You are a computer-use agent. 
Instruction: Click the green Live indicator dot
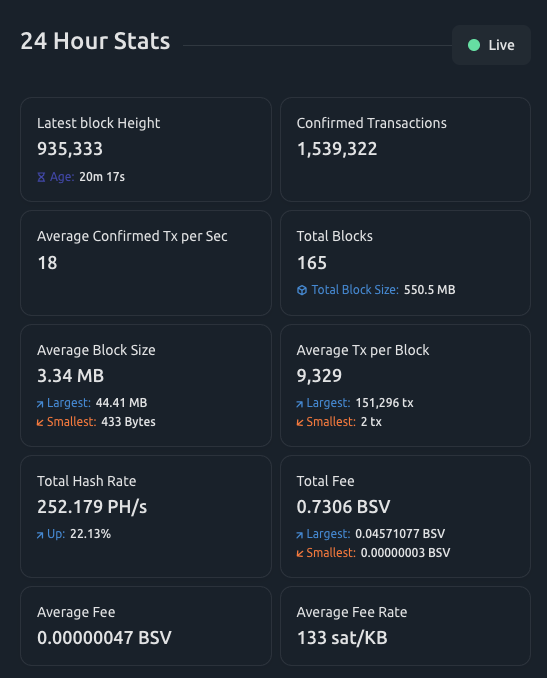pos(474,45)
